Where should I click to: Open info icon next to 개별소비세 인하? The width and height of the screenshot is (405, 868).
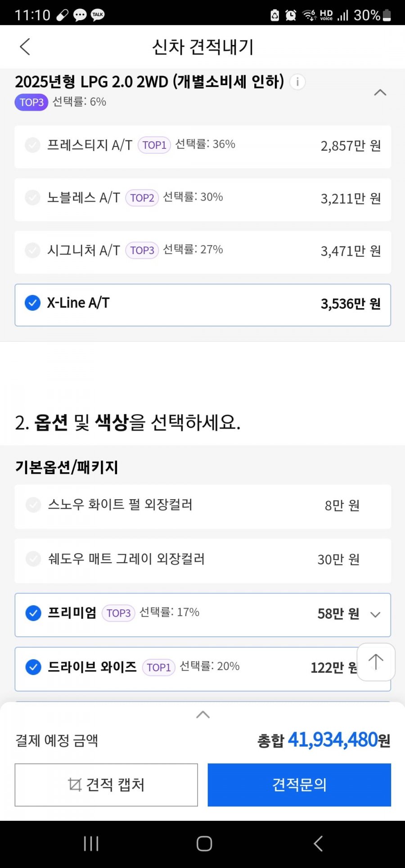pyautogui.click(x=297, y=82)
